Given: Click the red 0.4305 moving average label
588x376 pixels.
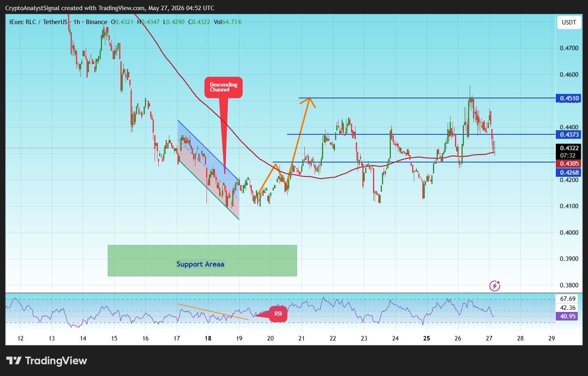Looking at the screenshot, I should 569,164.
